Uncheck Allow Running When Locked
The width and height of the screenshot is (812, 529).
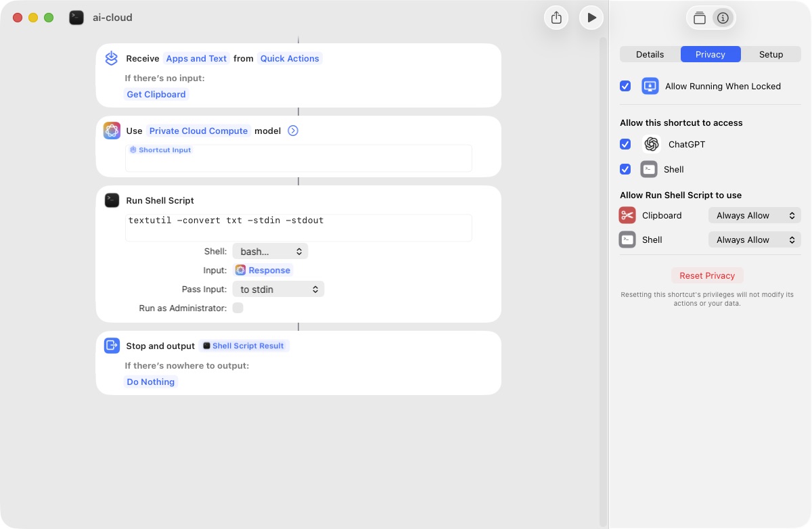point(625,86)
